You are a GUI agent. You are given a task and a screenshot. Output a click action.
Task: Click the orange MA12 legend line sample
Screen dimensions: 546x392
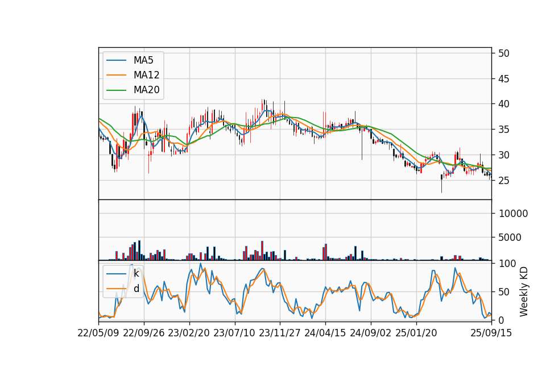click(x=116, y=75)
